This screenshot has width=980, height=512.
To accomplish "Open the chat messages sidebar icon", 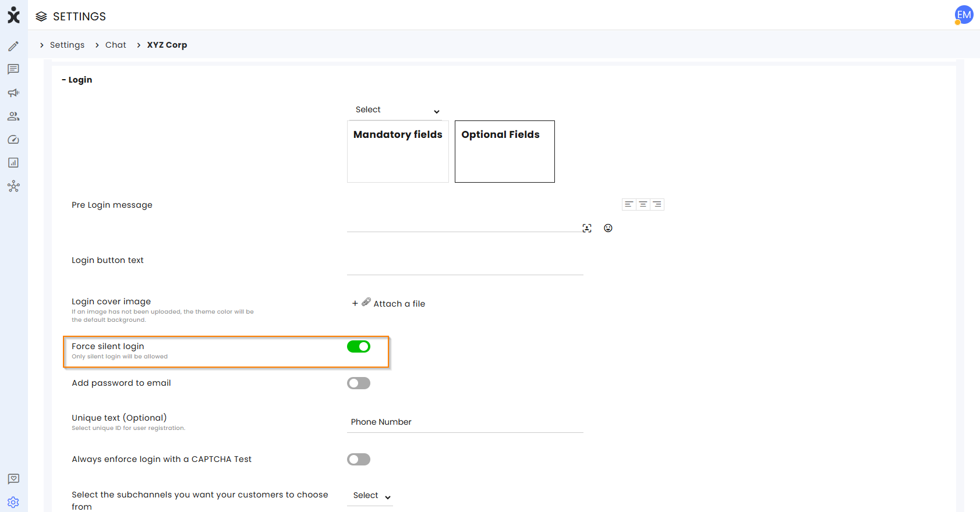I will pos(13,69).
